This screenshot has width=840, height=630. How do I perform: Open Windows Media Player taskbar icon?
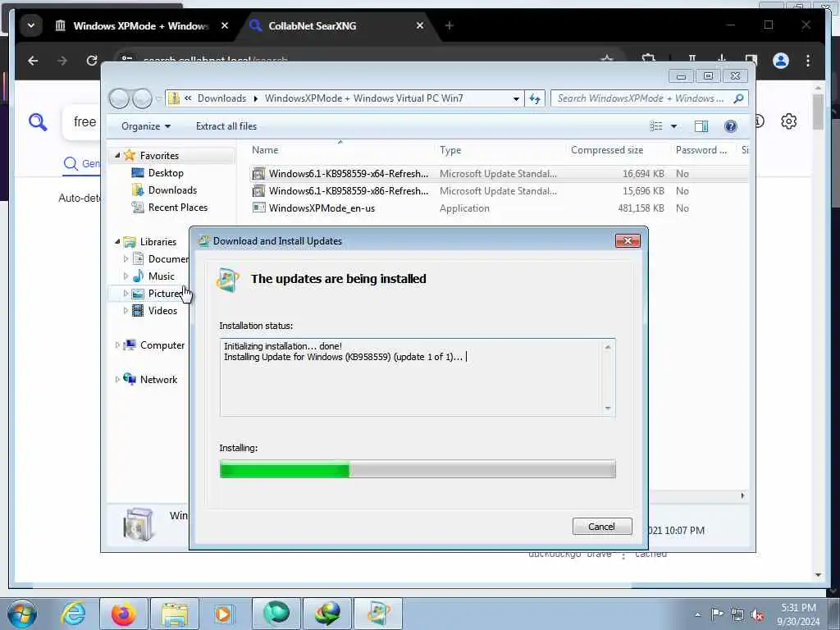222,614
